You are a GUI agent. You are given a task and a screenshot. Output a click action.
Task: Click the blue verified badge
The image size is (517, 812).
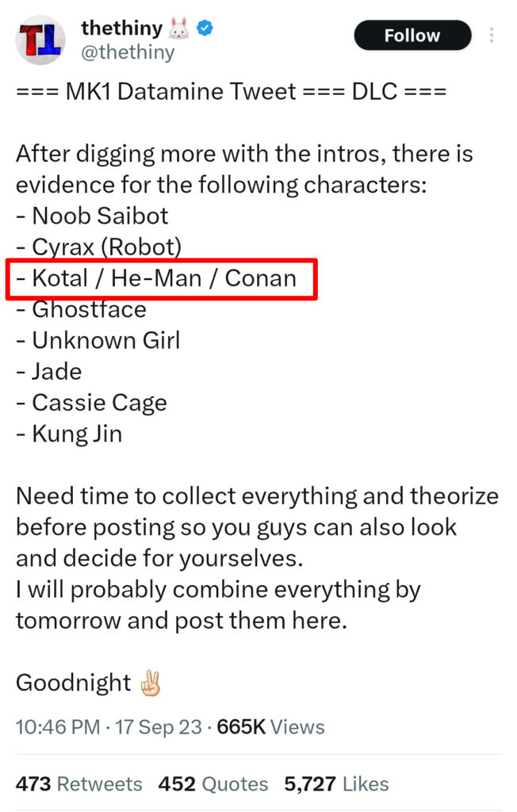tap(205, 29)
